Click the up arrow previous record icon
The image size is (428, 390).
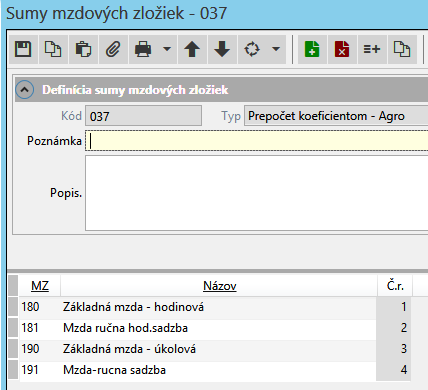tap(192, 49)
